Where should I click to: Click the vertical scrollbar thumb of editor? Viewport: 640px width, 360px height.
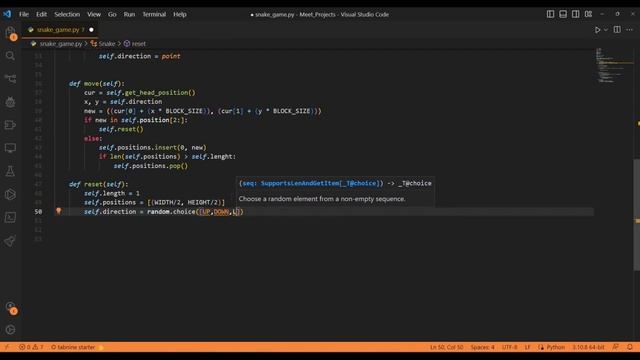click(x=637, y=214)
